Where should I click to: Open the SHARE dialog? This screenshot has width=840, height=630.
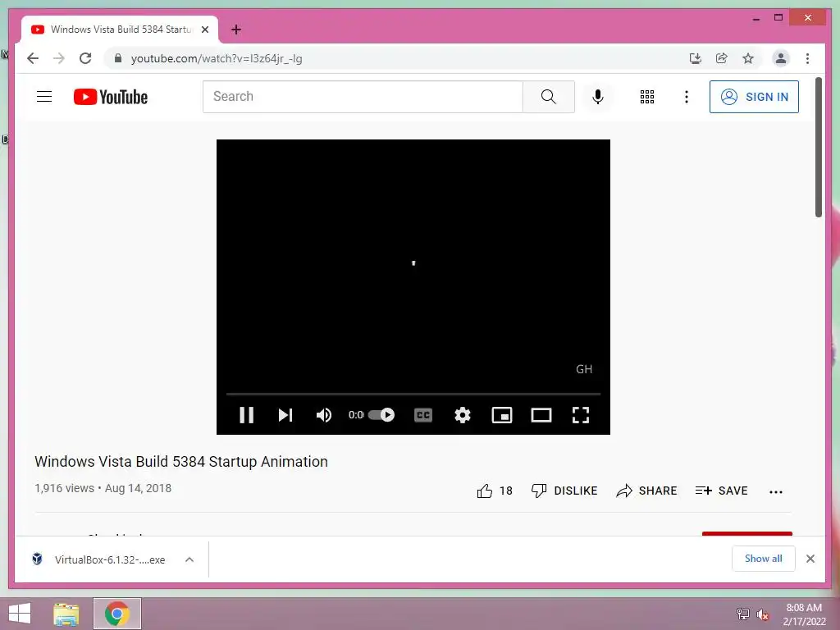pyautogui.click(x=646, y=491)
